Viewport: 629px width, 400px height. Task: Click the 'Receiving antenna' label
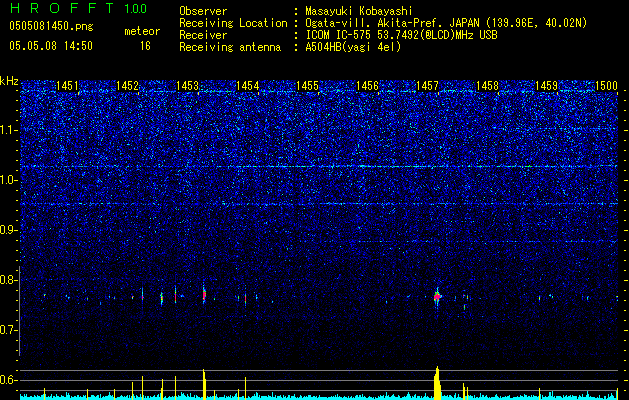pos(230,47)
